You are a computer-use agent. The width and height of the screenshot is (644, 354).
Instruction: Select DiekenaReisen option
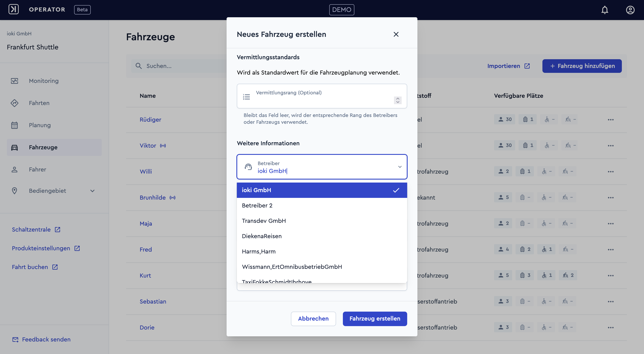pyautogui.click(x=322, y=236)
